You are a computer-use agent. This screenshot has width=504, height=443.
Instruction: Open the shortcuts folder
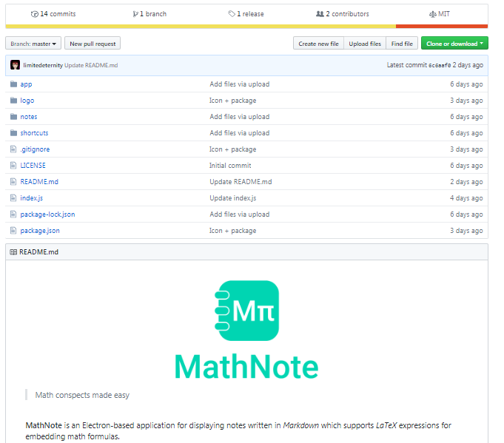34,133
